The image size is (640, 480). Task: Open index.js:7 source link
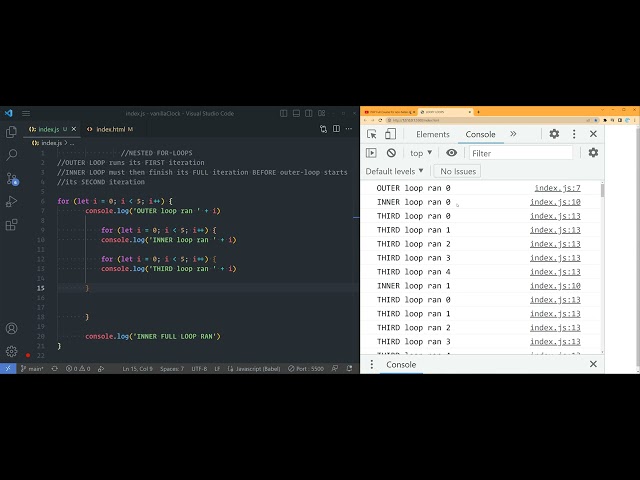558,188
